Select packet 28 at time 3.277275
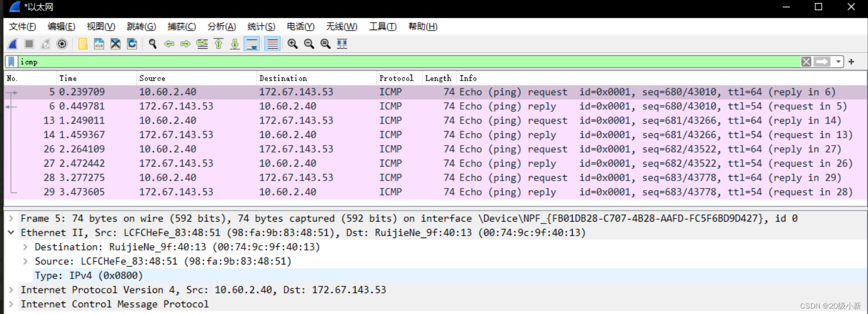Image resolution: width=868 pixels, height=314 pixels. click(435, 177)
